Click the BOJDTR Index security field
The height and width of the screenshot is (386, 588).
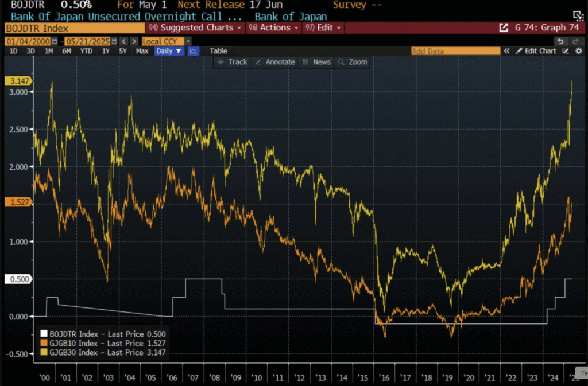click(75, 28)
